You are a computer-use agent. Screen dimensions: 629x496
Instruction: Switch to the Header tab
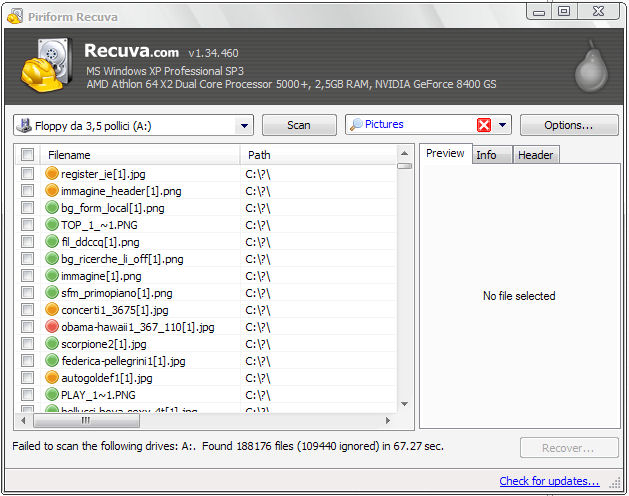click(536, 155)
